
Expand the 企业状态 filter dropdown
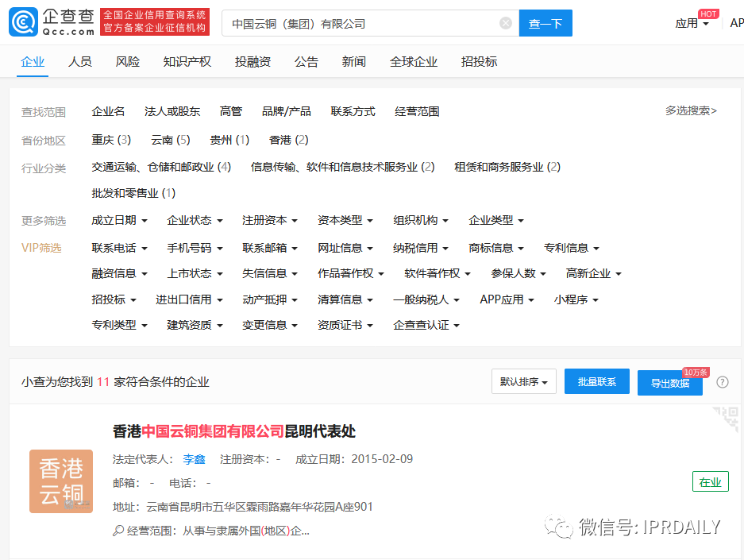click(x=195, y=220)
